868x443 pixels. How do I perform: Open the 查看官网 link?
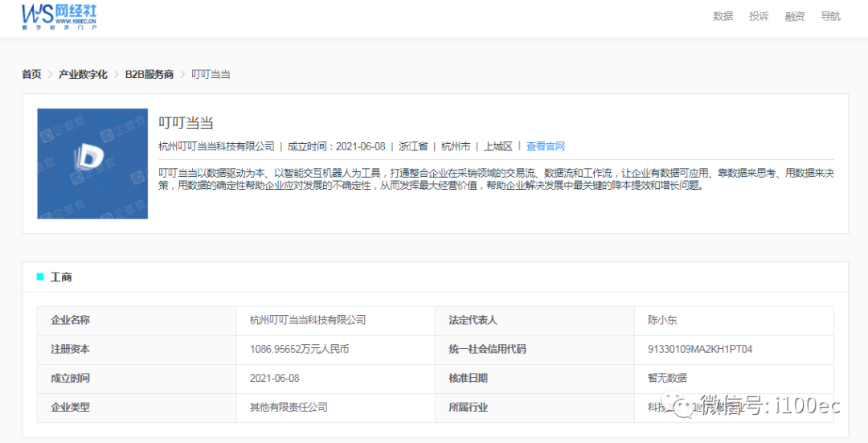click(545, 146)
